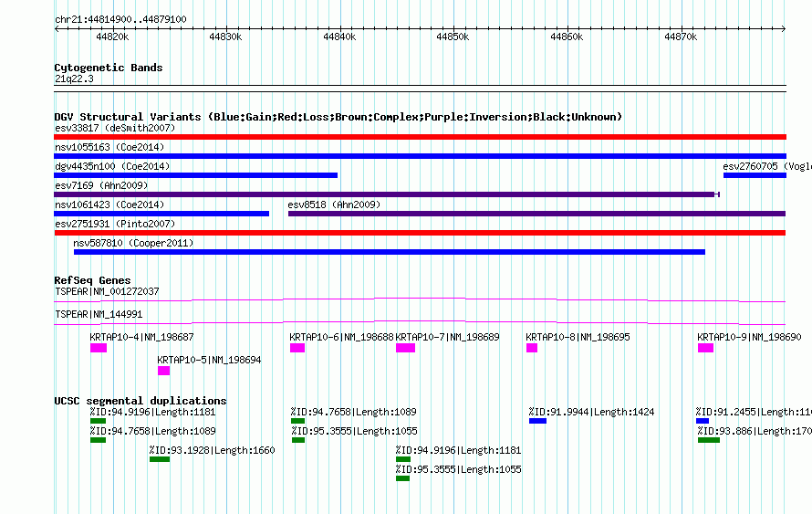Click the KRTAP10-8 gene box
Viewport: 812px width, 514px height.
(532, 348)
